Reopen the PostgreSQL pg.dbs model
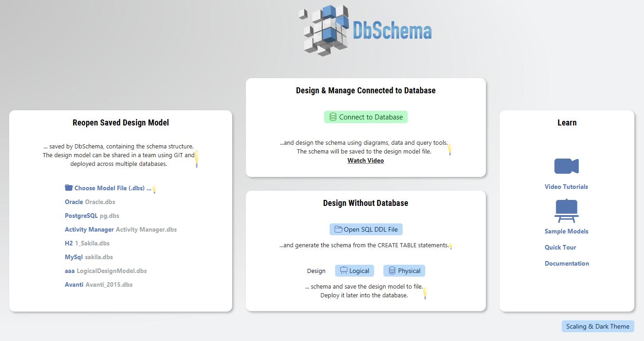Viewport: 644px width, 341px height. click(92, 216)
